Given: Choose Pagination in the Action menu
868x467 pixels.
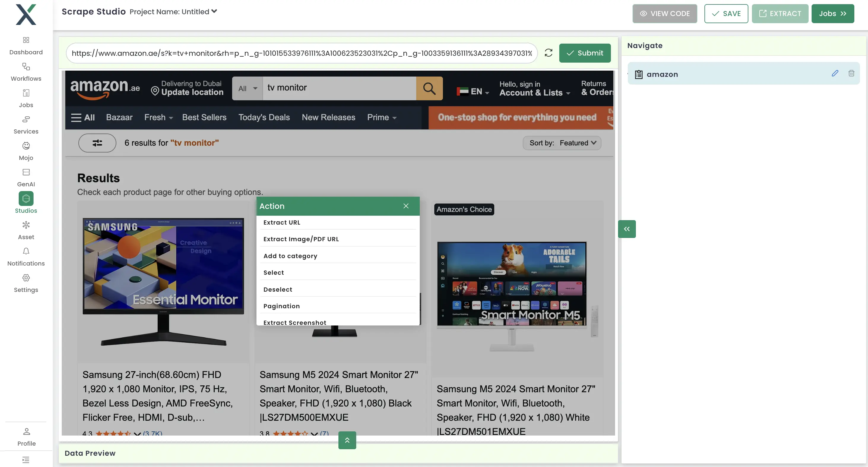Looking at the screenshot, I should pyautogui.click(x=281, y=306).
